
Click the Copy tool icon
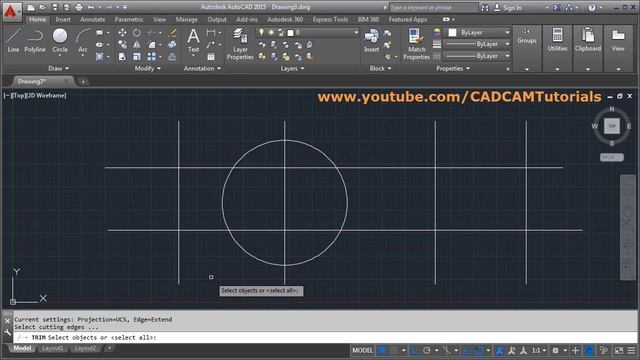click(x=122, y=44)
